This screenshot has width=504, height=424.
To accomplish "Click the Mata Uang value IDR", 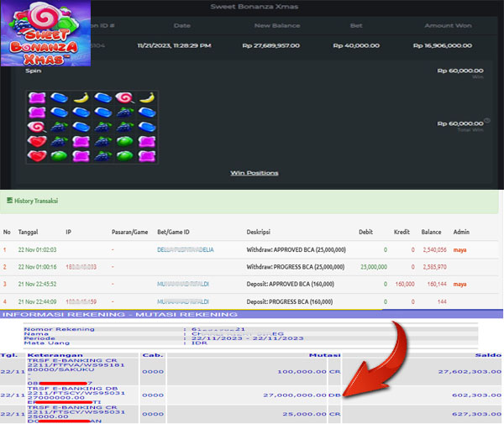I will (200, 343).
